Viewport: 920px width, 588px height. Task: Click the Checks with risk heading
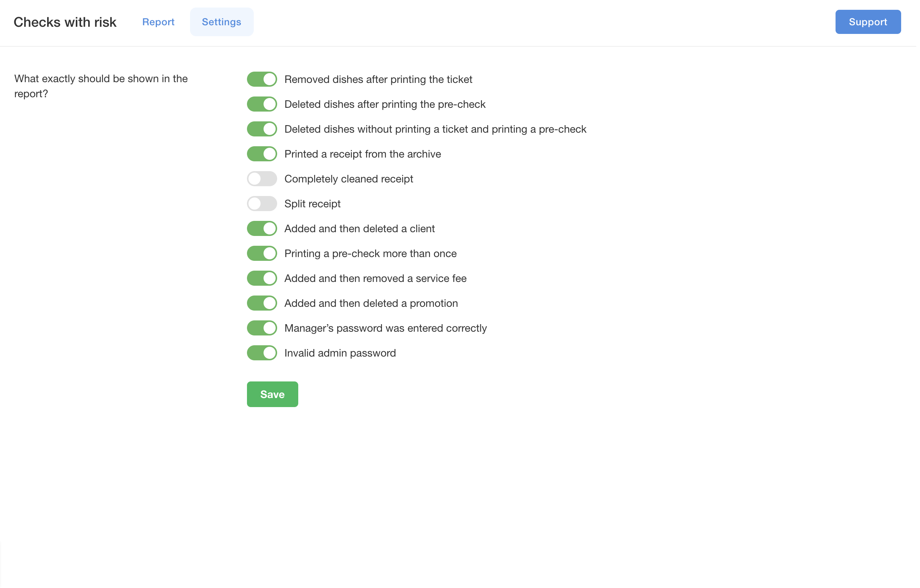65,22
